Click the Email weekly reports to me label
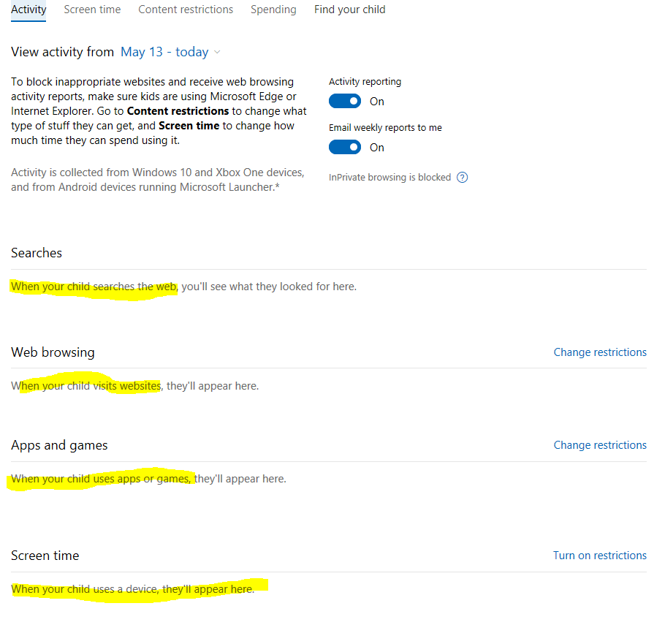 coord(385,128)
